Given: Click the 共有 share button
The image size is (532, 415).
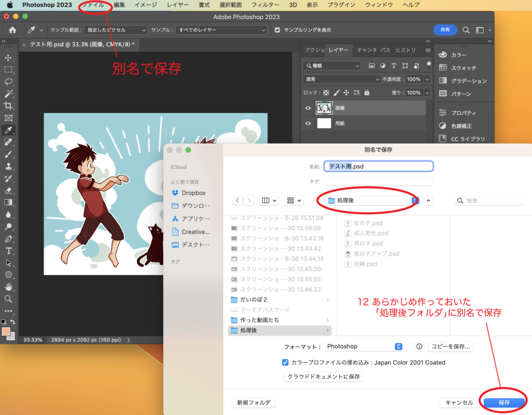Looking at the screenshot, I should pos(445,30).
